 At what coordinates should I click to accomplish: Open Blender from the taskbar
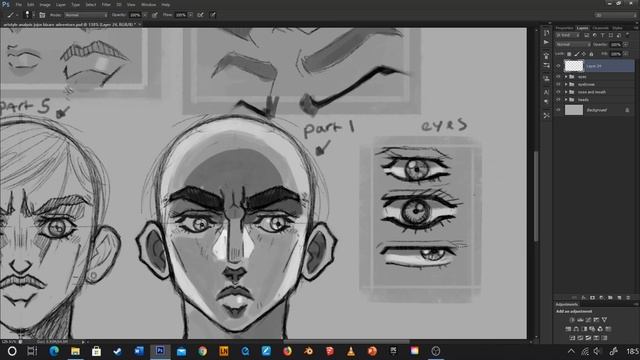point(309,351)
